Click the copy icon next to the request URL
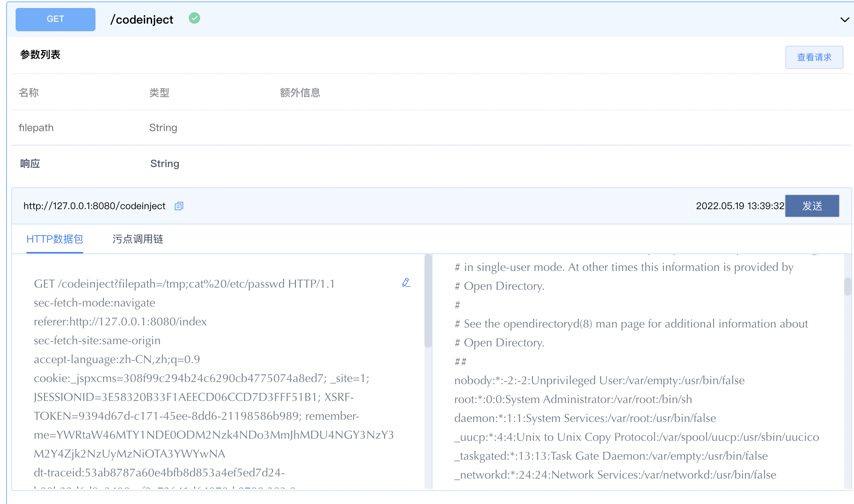 pyautogui.click(x=179, y=206)
